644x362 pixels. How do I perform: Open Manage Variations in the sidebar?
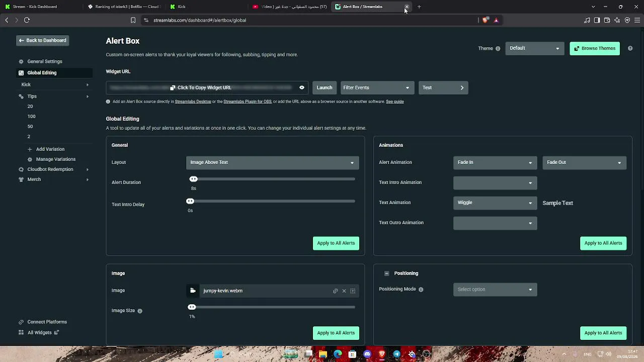tap(55, 159)
